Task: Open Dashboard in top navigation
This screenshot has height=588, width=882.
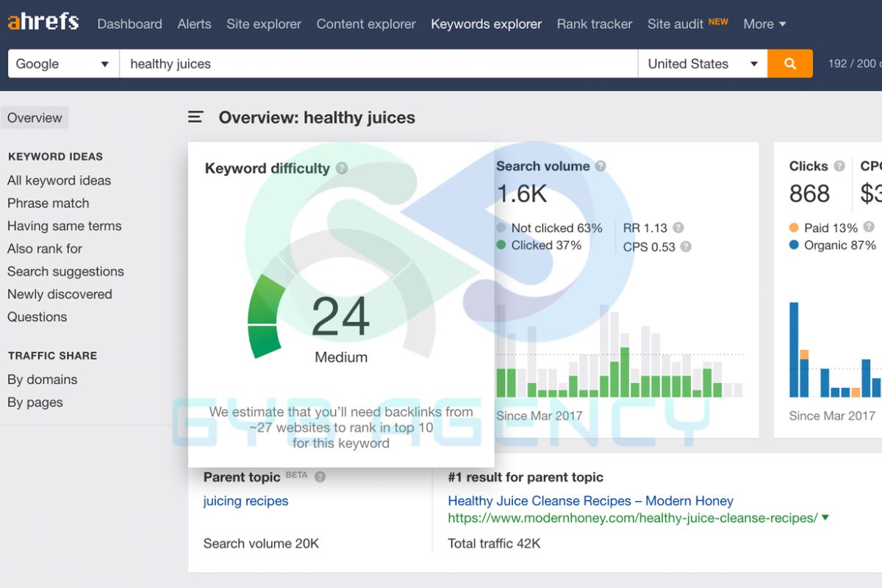Action: tap(129, 24)
